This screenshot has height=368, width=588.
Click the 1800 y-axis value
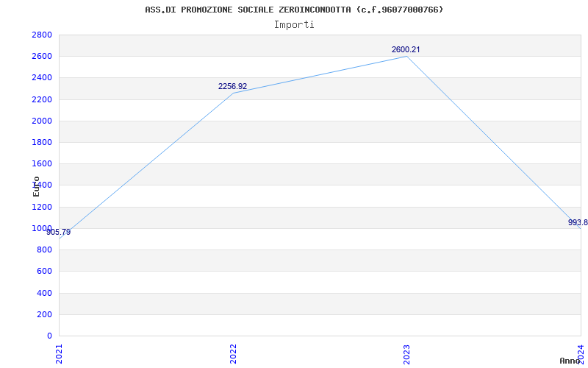pyautogui.click(x=42, y=142)
